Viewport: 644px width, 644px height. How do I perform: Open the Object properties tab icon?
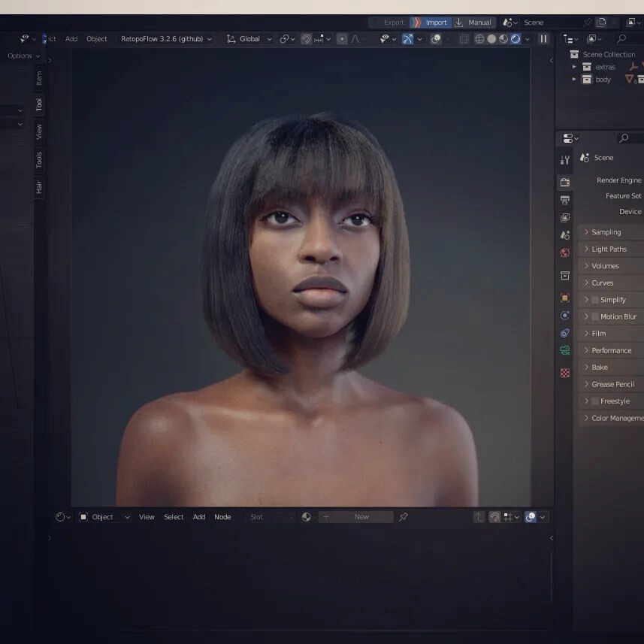point(565,298)
